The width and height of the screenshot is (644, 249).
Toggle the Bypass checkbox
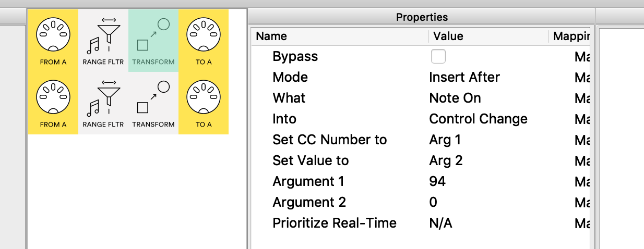[438, 56]
